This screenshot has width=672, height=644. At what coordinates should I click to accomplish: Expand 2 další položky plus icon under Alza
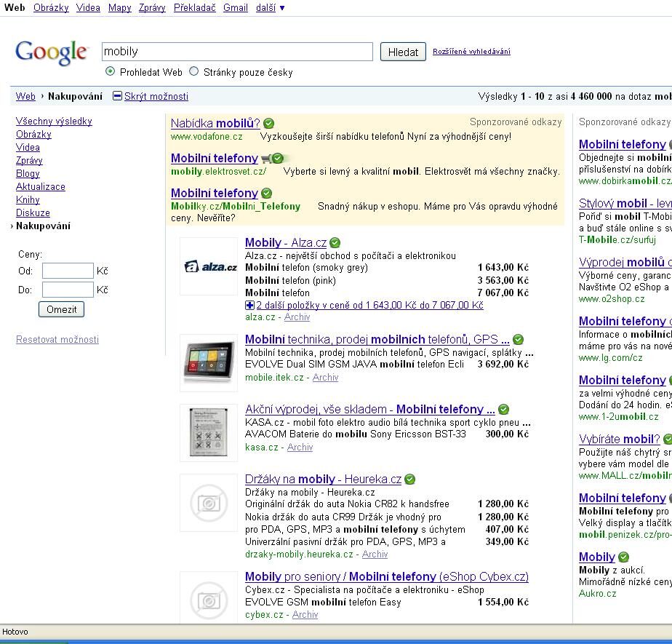tap(250, 305)
